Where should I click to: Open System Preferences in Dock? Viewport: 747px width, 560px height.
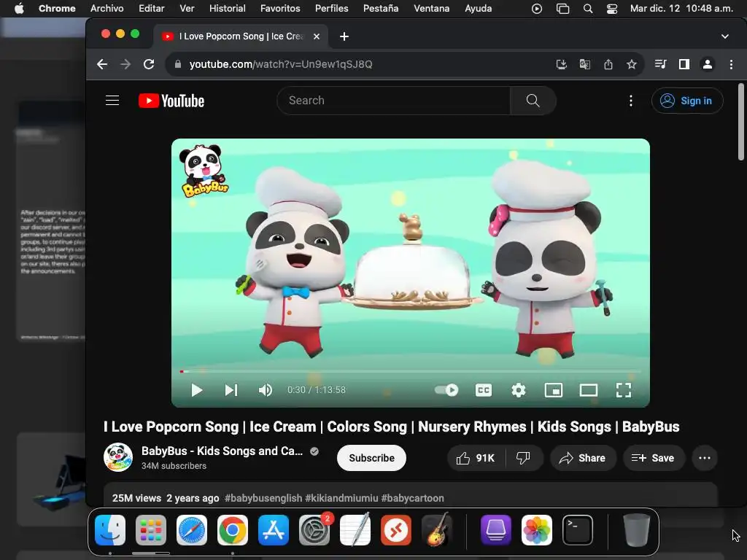314,530
